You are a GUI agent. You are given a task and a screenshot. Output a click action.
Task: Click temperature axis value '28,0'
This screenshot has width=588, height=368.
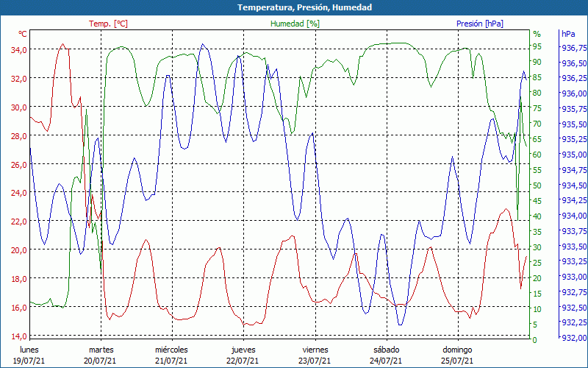coord(18,136)
